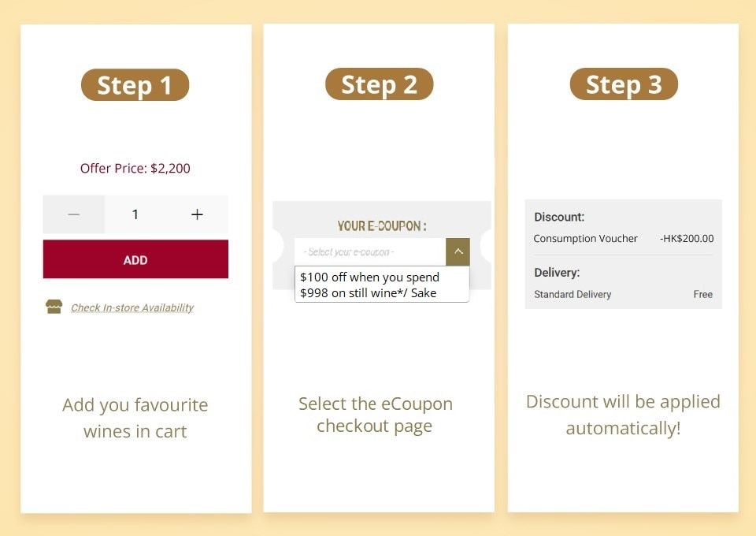The height and width of the screenshot is (536, 756).
Task: Click the plus quantity button
Action: (x=197, y=214)
